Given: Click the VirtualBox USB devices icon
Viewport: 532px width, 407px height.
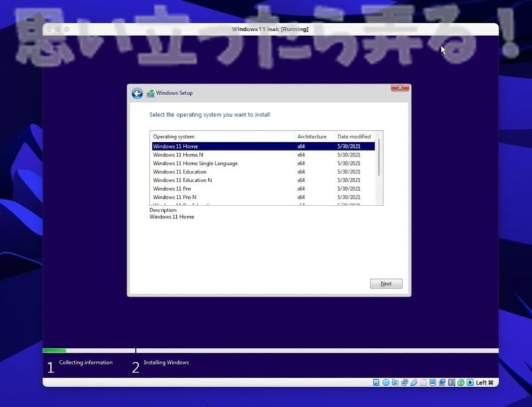Looking at the screenshot, I should pyautogui.click(x=414, y=382).
